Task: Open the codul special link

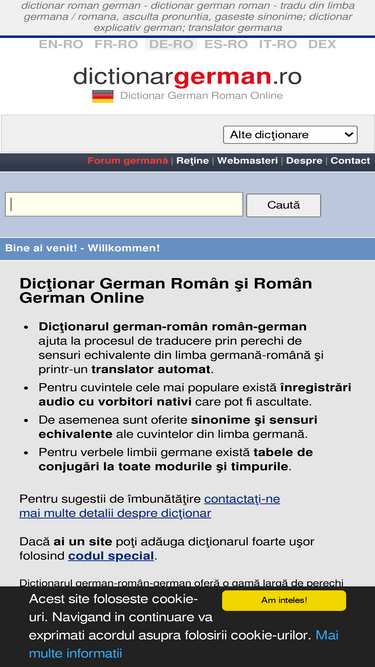Action: [111, 556]
